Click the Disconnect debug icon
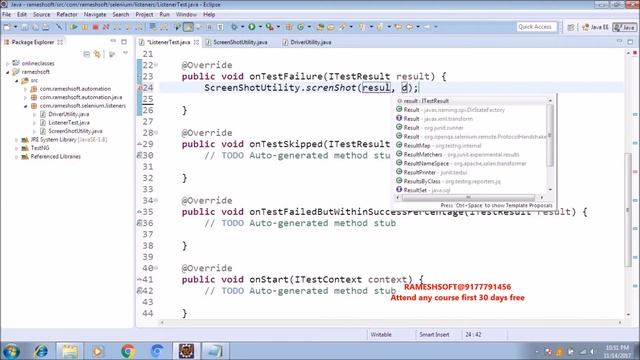This screenshot has width=640, height=360. click(106, 27)
